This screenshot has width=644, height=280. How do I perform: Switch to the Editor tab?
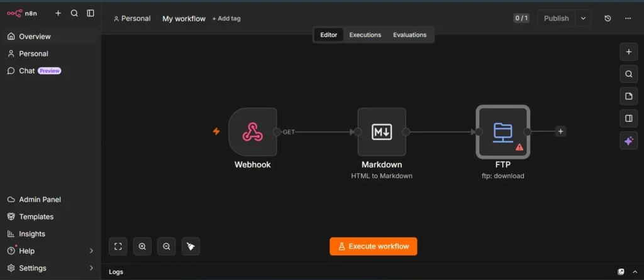328,35
